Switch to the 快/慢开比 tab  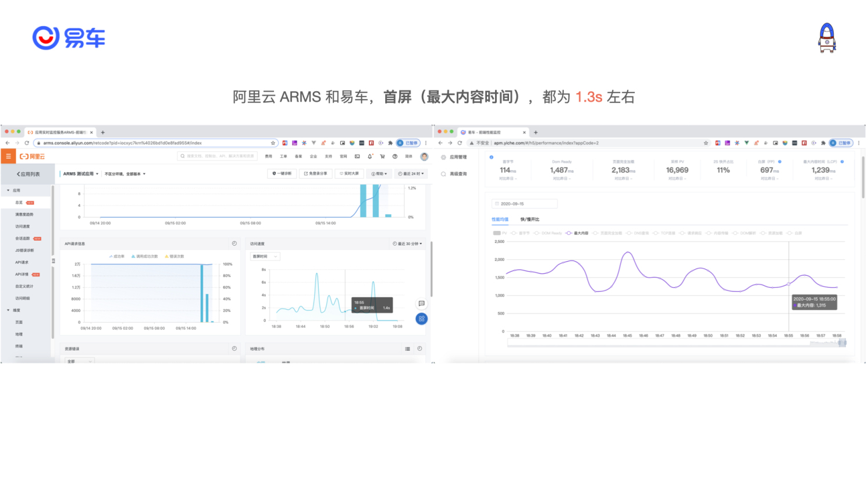529,219
